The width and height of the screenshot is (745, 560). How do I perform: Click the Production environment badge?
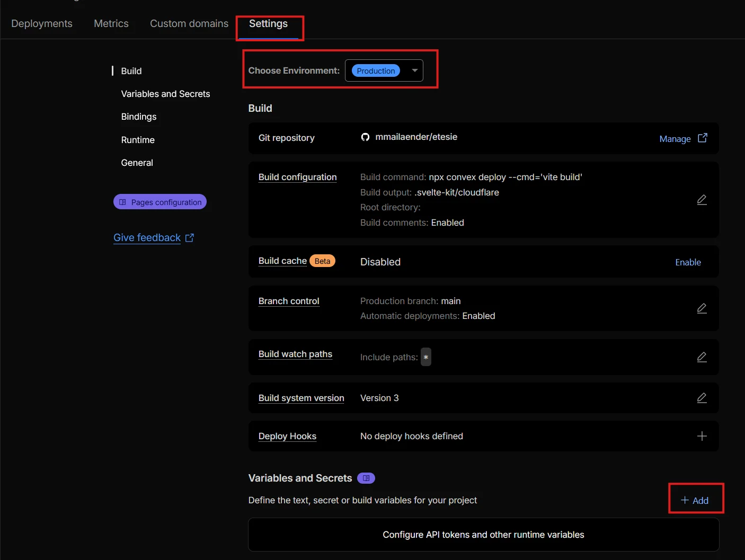pos(376,70)
